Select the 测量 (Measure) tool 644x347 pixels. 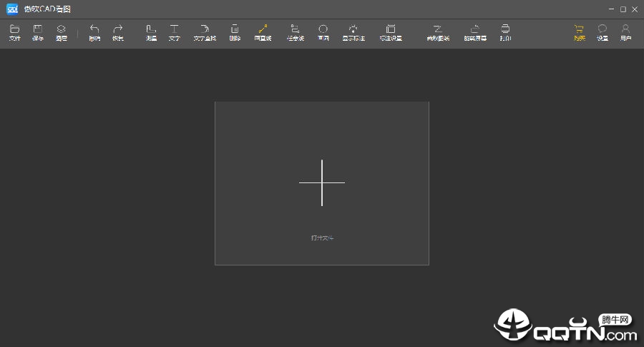[151, 33]
